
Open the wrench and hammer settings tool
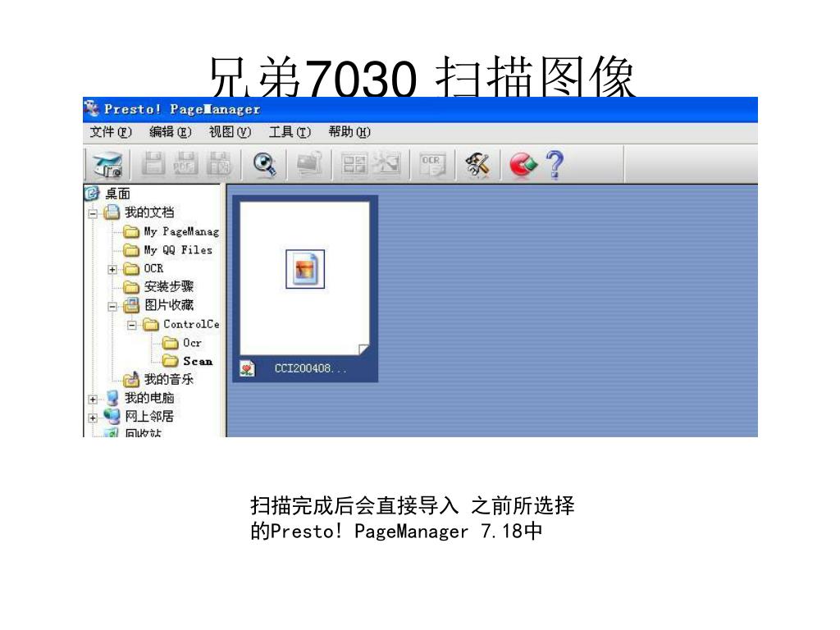pos(477,164)
